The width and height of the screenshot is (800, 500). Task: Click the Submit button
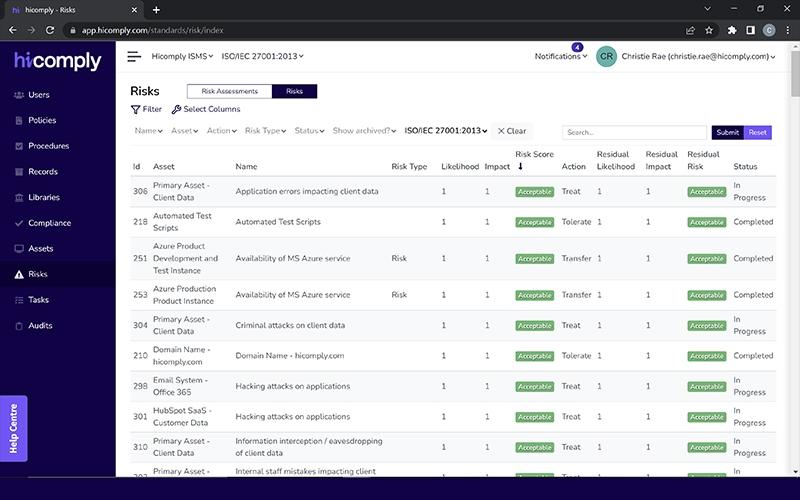click(x=728, y=132)
